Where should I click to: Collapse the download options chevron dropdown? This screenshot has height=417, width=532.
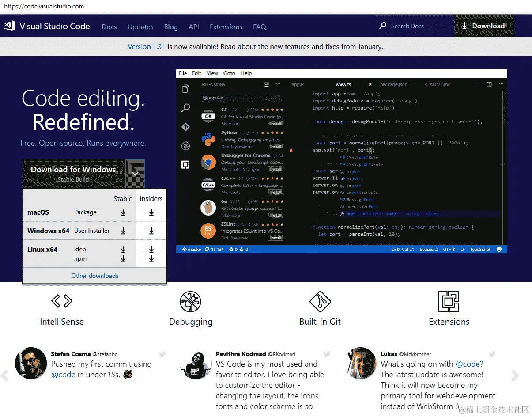coord(135,174)
